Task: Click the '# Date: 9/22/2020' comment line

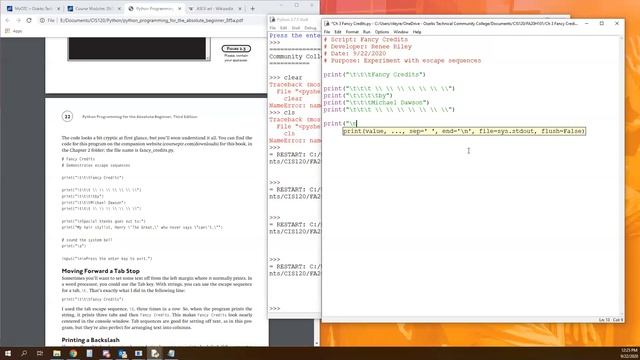Action: click(x=354, y=53)
